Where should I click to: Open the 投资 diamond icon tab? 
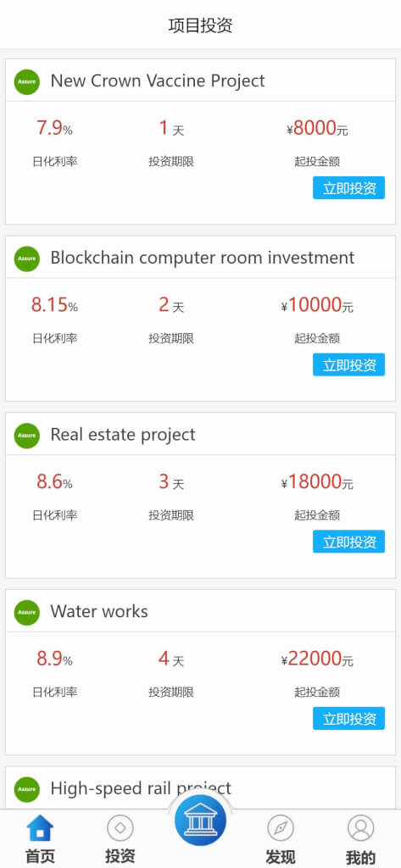pyautogui.click(x=120, y=828)
